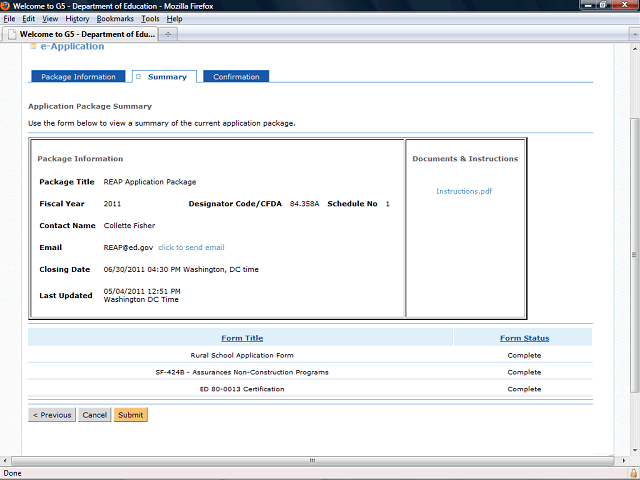
Task: Open a new browser tab
Action: (168, 34)
